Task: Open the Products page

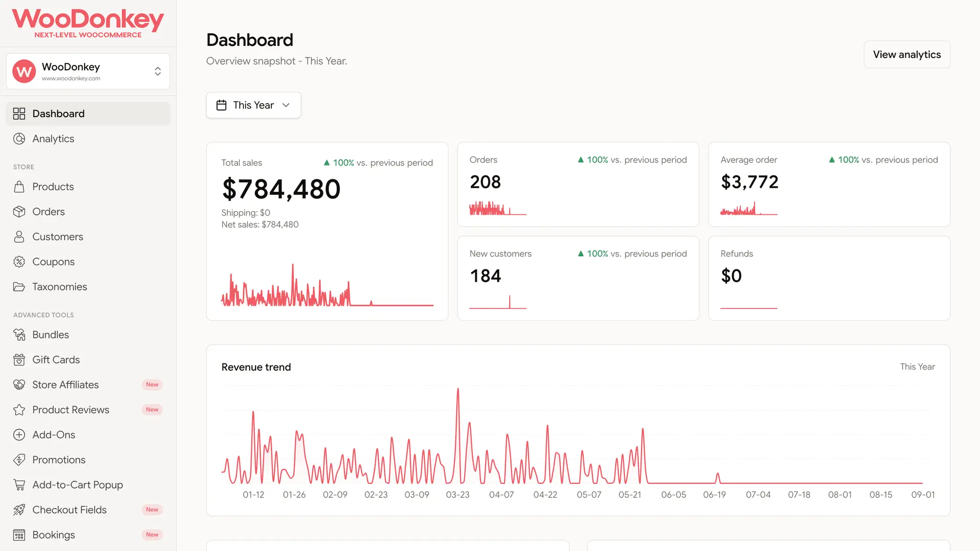Action: click(88, 187)
